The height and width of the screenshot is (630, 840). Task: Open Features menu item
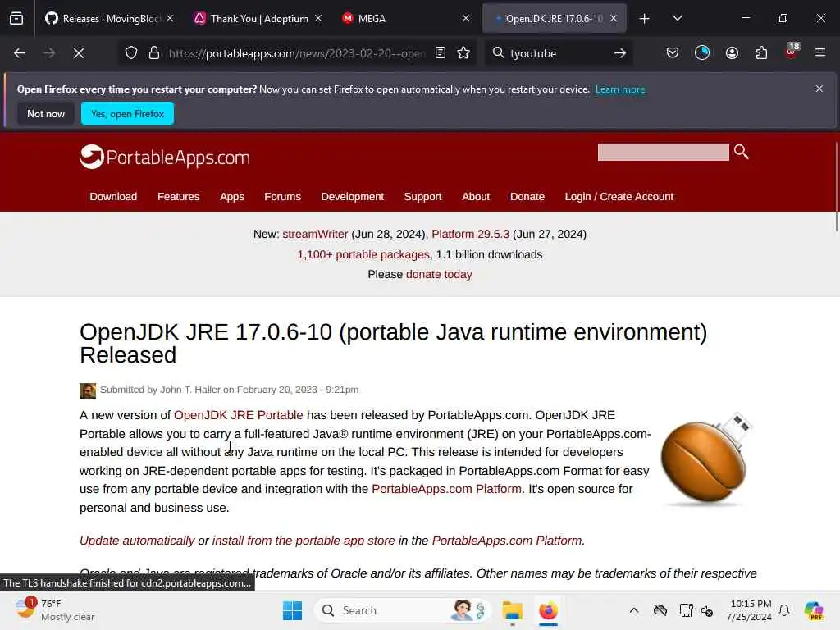point(178,197)
